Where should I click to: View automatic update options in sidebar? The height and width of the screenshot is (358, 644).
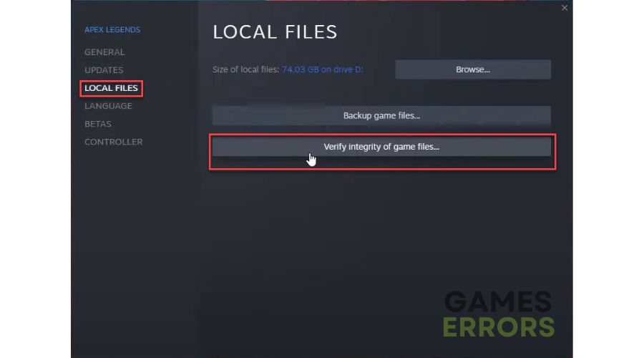point(104,70)
